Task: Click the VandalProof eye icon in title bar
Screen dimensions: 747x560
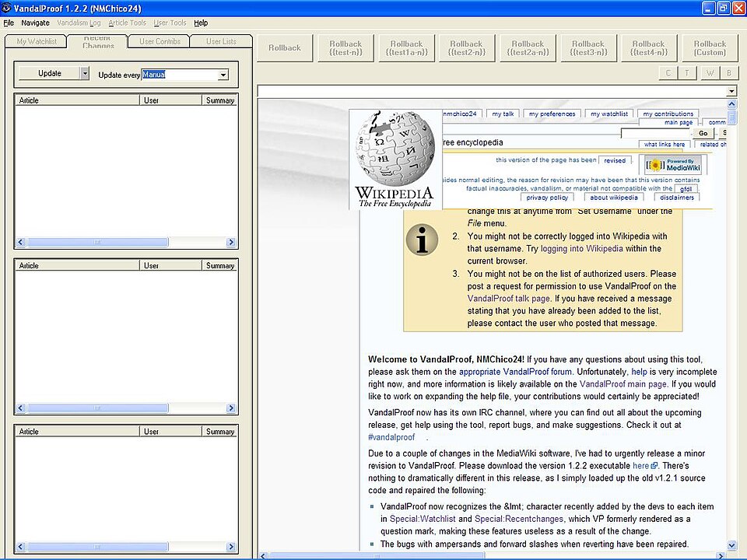Action: 6,8
